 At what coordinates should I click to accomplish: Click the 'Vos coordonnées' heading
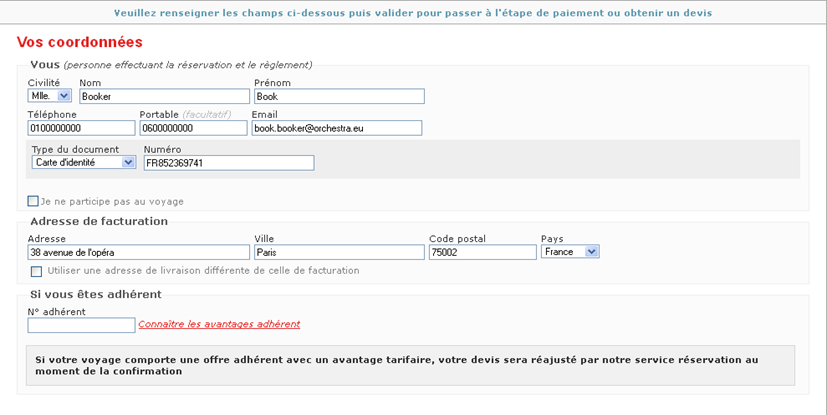[x=80, y=42]
